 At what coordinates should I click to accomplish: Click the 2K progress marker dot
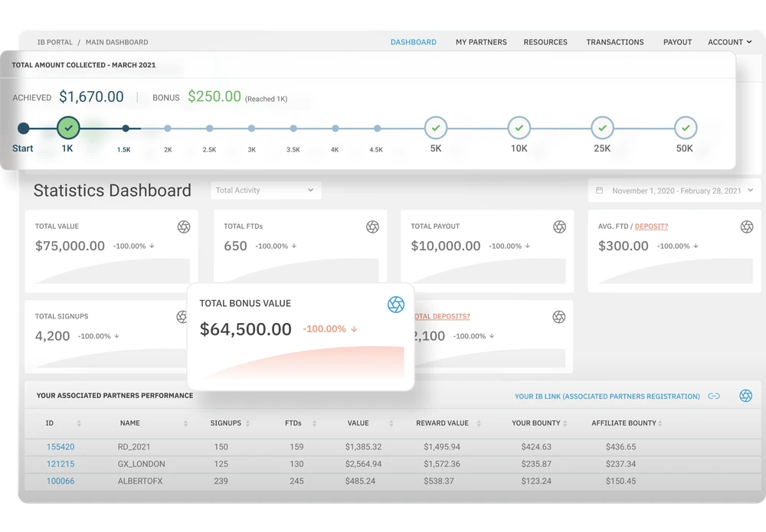168,129
